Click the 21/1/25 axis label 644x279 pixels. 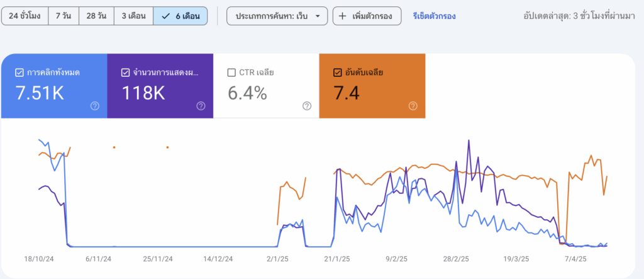[337, 259]
